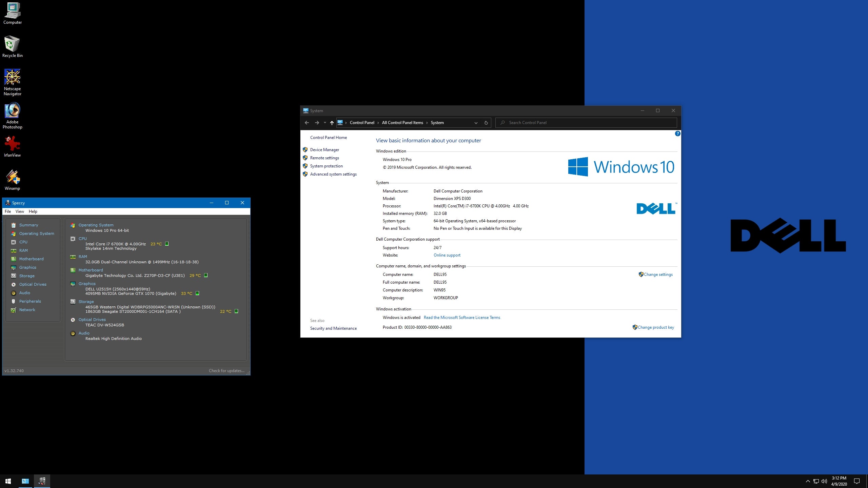
Task: Launch Adobe Photoshop from the desktop
Action: point(13,116)
